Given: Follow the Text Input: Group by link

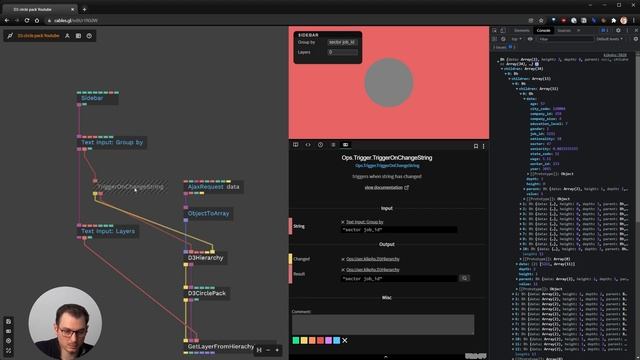Looking at the screenshot, I should [x=364, y=222].
